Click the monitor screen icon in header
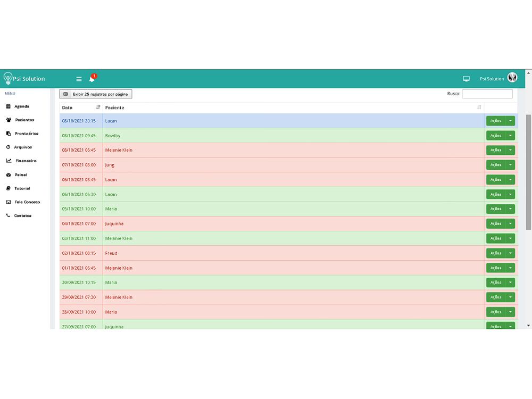532x399 pixels. pos(467,79)
